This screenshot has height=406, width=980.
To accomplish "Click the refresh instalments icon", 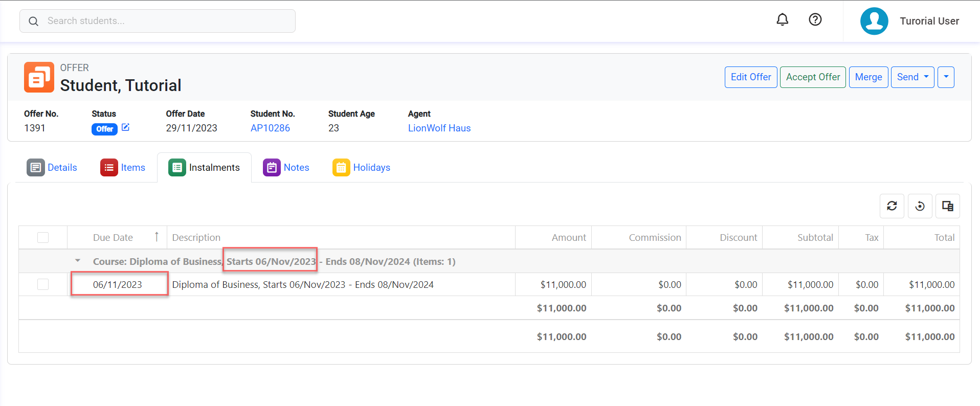I will (x=892, y=206).
